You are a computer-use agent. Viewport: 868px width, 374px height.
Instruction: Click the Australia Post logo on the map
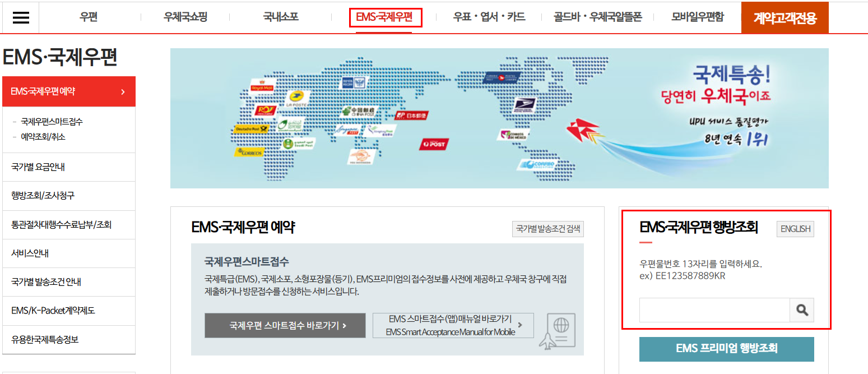pos(433,144)
